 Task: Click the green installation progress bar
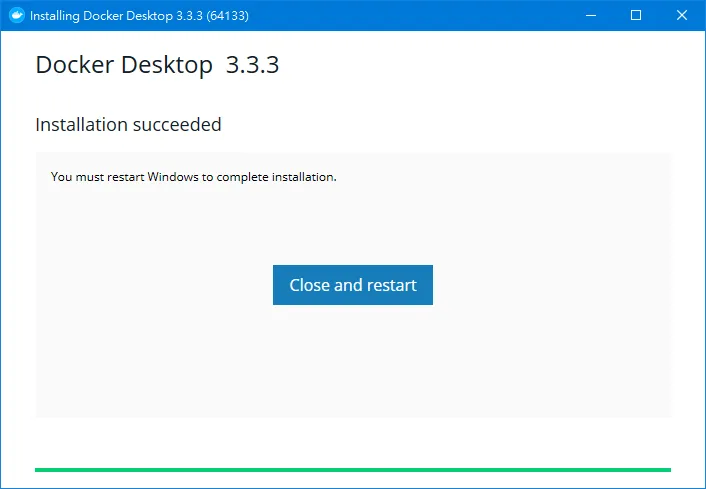click(352, 469)
